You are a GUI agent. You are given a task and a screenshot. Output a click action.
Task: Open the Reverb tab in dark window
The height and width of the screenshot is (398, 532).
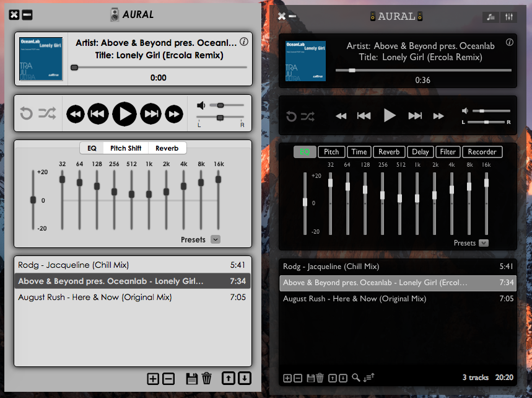pyautogui.click(x=389, y=152)
